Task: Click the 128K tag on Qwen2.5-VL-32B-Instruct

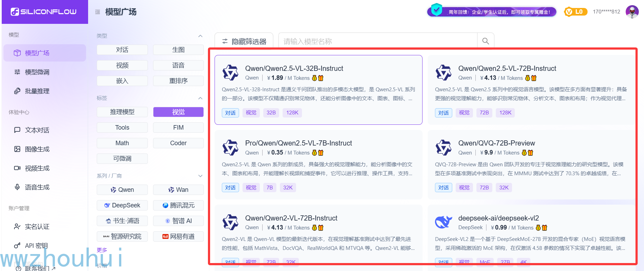Action: [292, 113]
